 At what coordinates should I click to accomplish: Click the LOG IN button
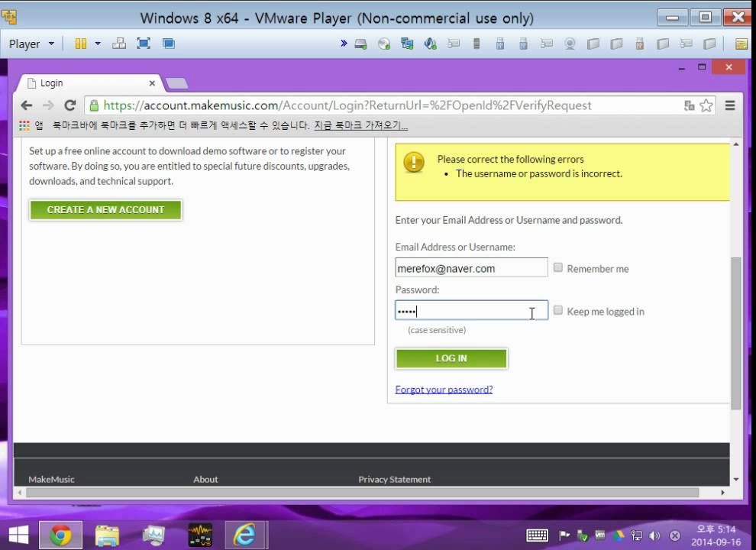pyautogui.click(x=451, y=358)
